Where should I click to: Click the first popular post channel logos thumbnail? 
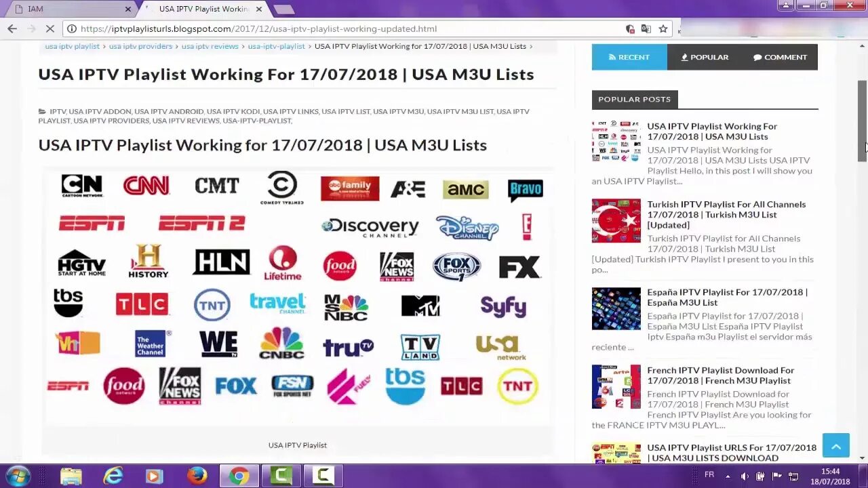616,141
